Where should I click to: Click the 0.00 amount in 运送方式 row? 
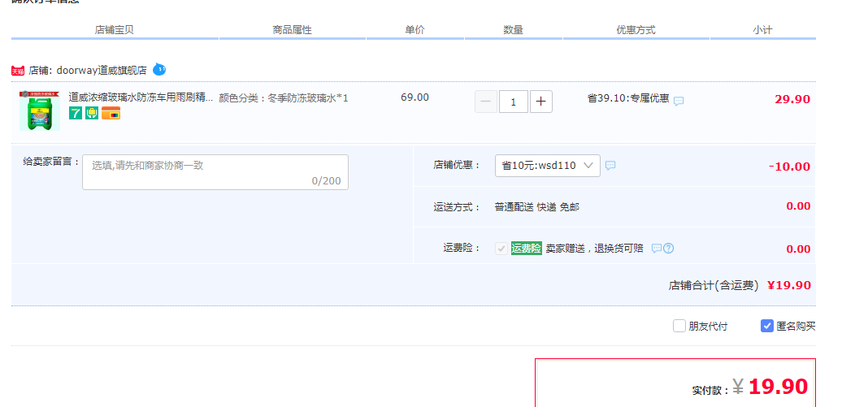[x=798, y=206]
